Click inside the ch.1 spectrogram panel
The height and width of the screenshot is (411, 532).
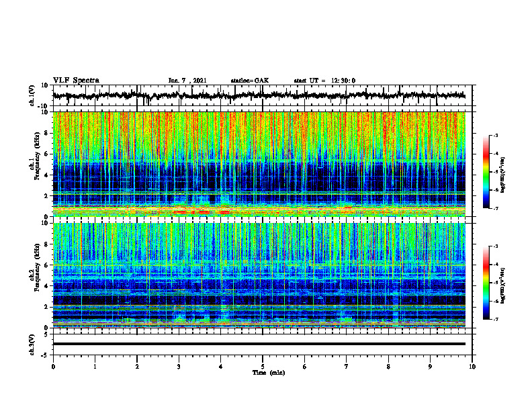tap(259, 164)
